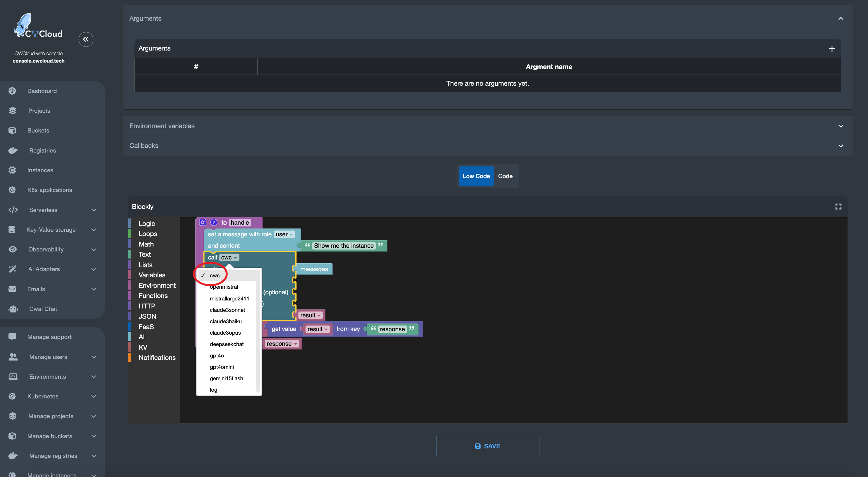Screen dimensions: 868x477
Task: Click Manage users people icon
Action: pyautogui.click(x=13, y=357)
